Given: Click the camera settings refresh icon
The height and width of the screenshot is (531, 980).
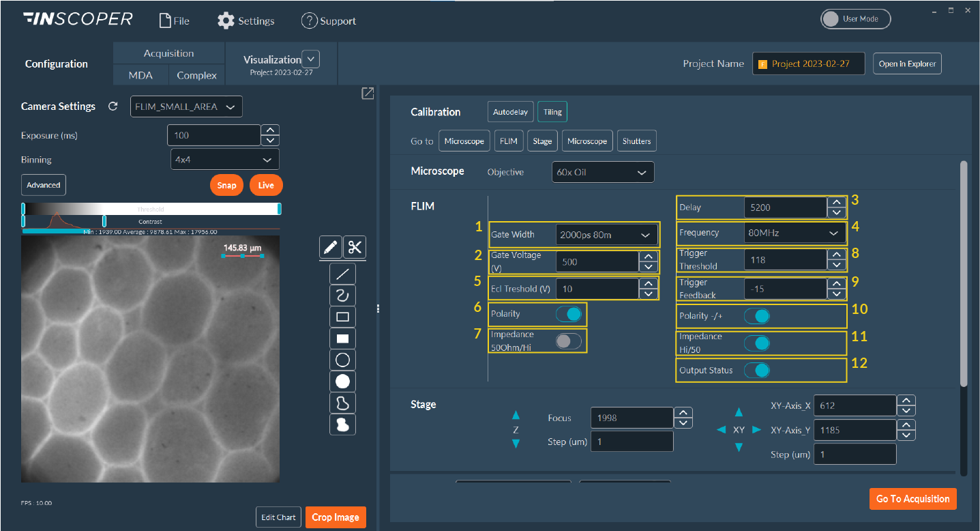Looking at the screenshot, I should [x=113, y=106].
